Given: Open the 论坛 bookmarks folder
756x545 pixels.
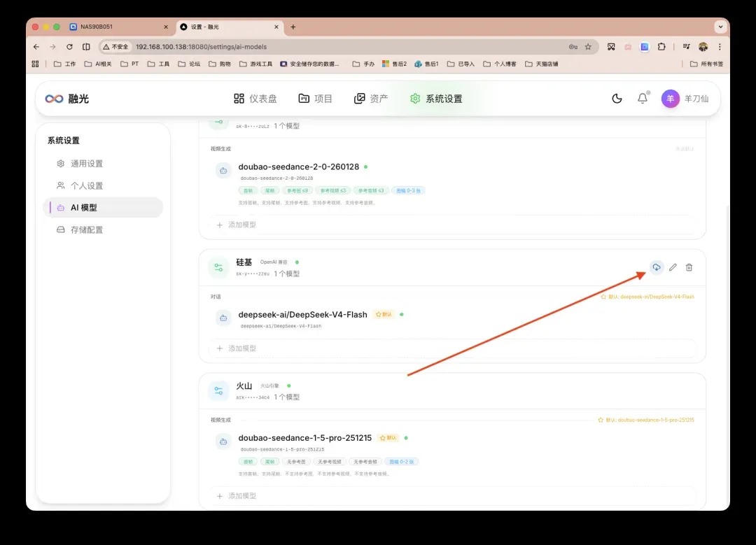Looking at the screenshot, I should pos(189,64).
